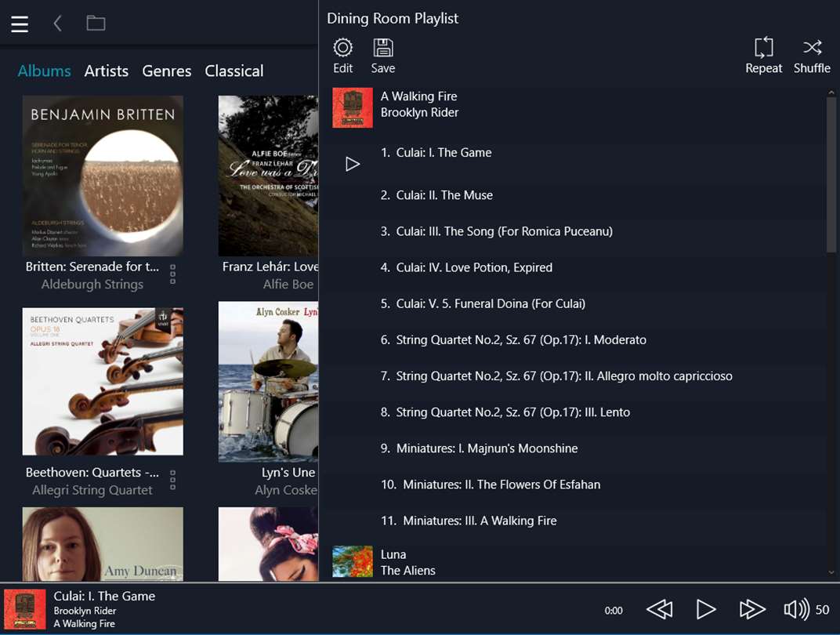Click Brooklyn Rider artist in playlist header
This screenshot has width=840, height=635.
419,113
